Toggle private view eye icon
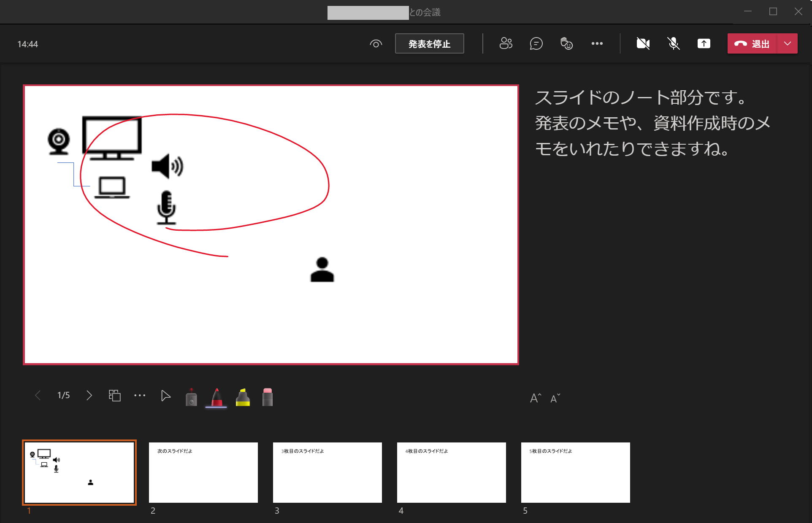The width and height of the screenshot is (812, 523). pyautogui.click(x=376, y=43)
